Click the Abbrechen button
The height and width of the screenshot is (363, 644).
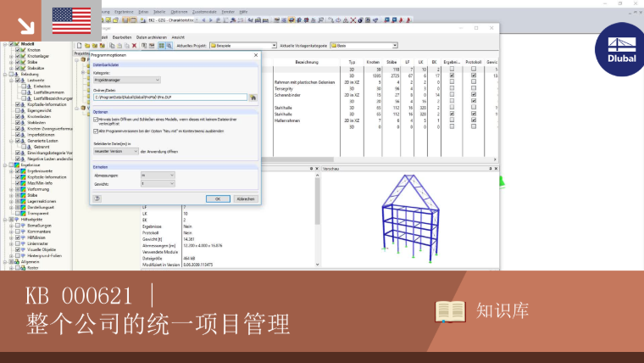point(246,199)
